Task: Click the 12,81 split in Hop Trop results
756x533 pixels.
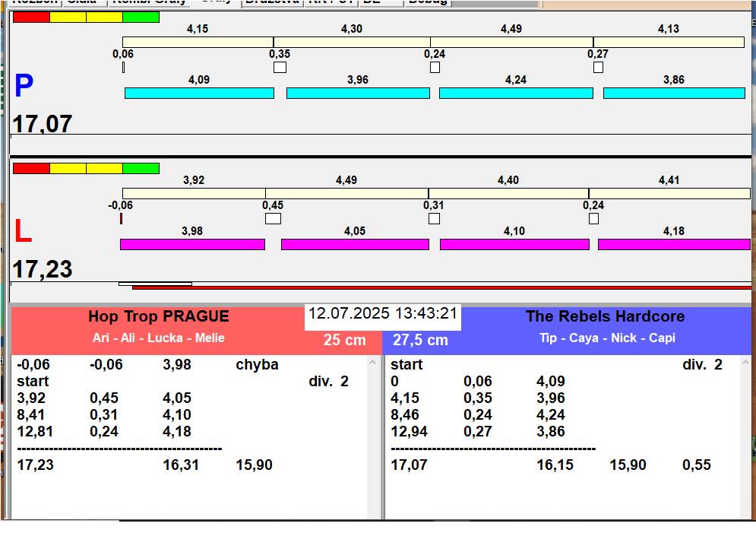Action: [x=35, y=432]
